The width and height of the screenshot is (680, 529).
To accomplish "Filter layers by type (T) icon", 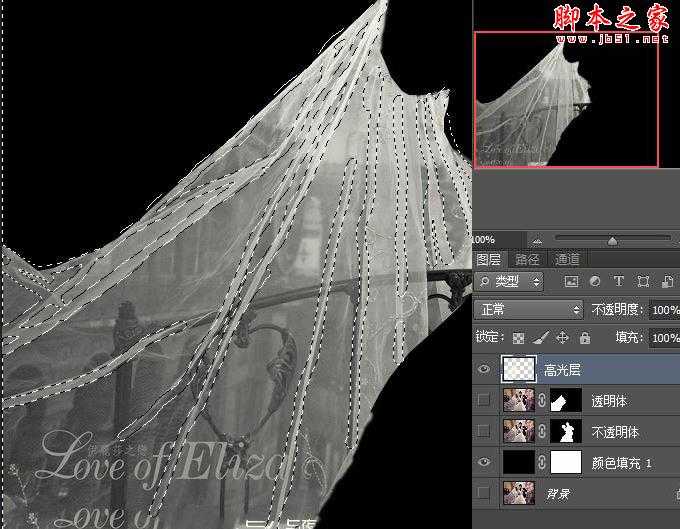I will coord(619,282).
